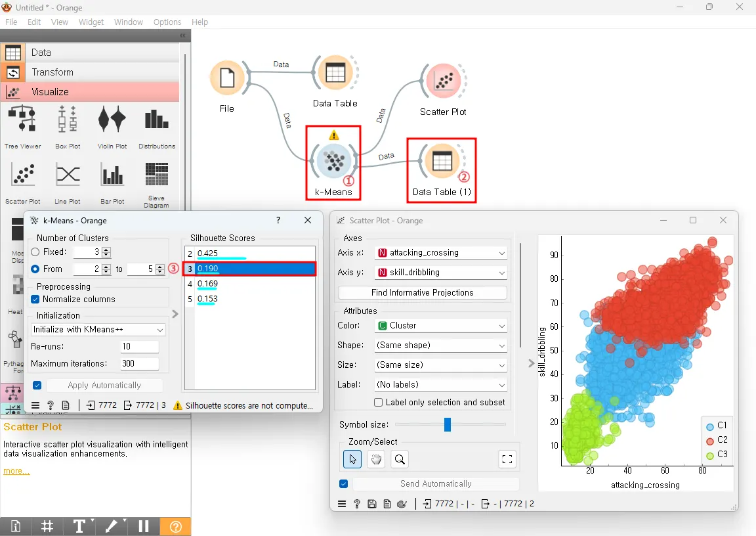
Task: Click reset zoom button in Scatter Plot
Action: [x=507, y=459]
